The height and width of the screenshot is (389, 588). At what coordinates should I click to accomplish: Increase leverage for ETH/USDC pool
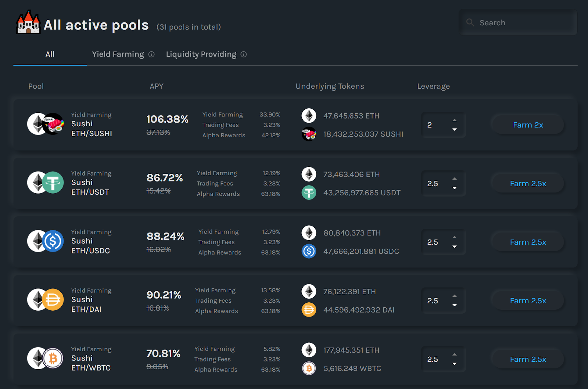click(x=455, y=237)
